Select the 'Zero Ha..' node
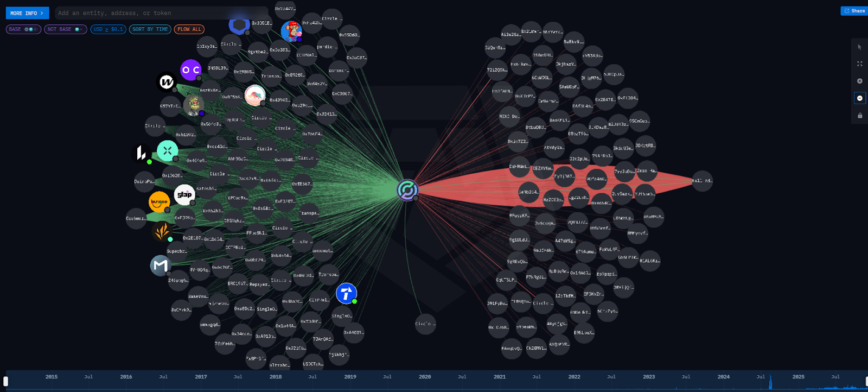The image size is (868, 392). pos(646,171)
